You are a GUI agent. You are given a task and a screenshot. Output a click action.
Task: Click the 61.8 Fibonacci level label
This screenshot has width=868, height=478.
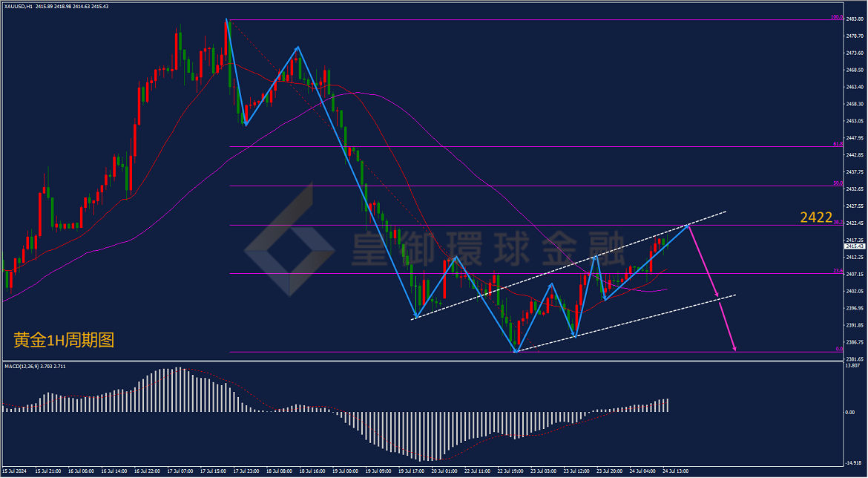[838, 144]
